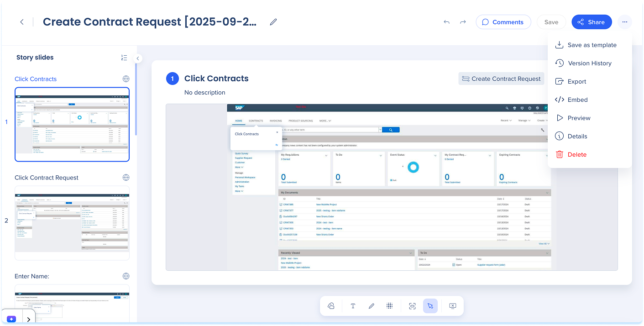Click the undo arrow

pyautogui.click(x=446, y=22)
